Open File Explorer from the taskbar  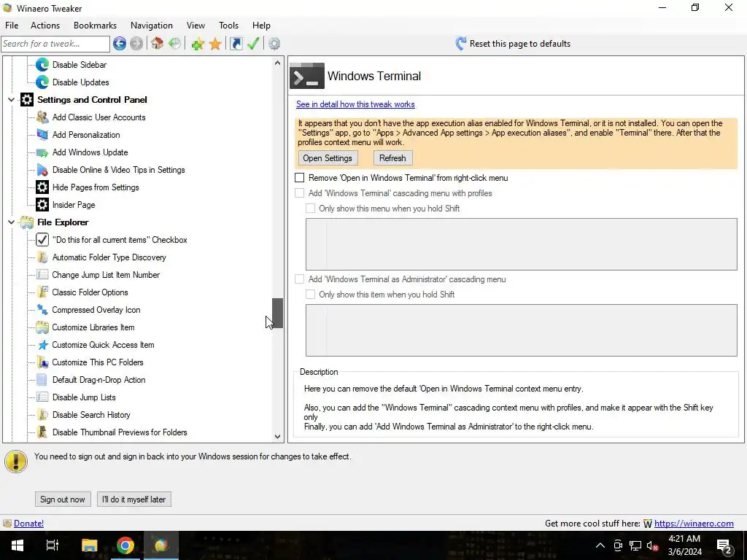(89, 545)
